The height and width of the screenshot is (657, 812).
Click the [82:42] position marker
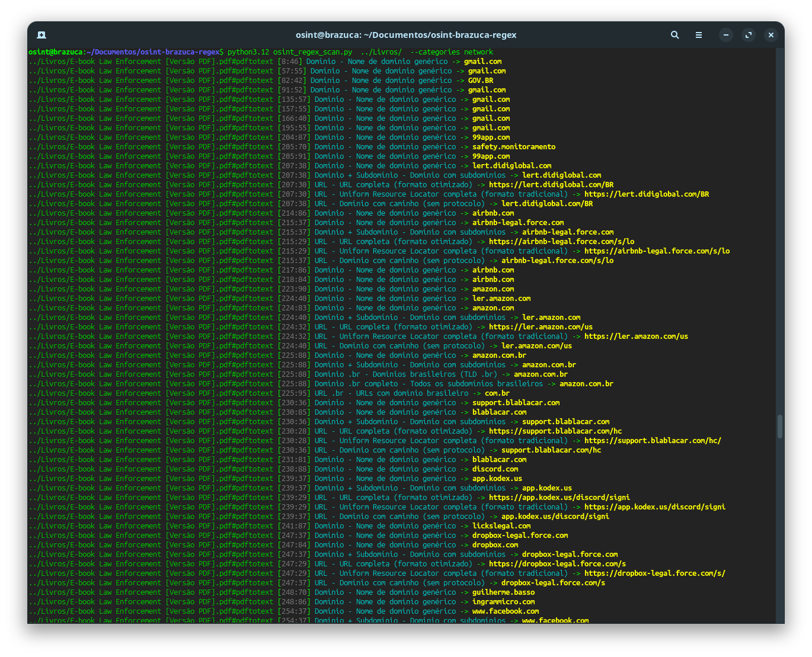coord(292,81)
